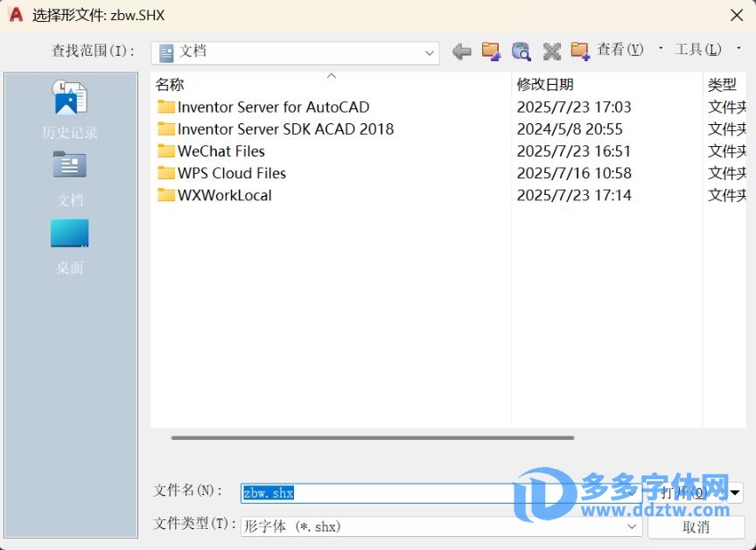
Task: Create a new folder using toolbar icon
Action: coord(580,52)
